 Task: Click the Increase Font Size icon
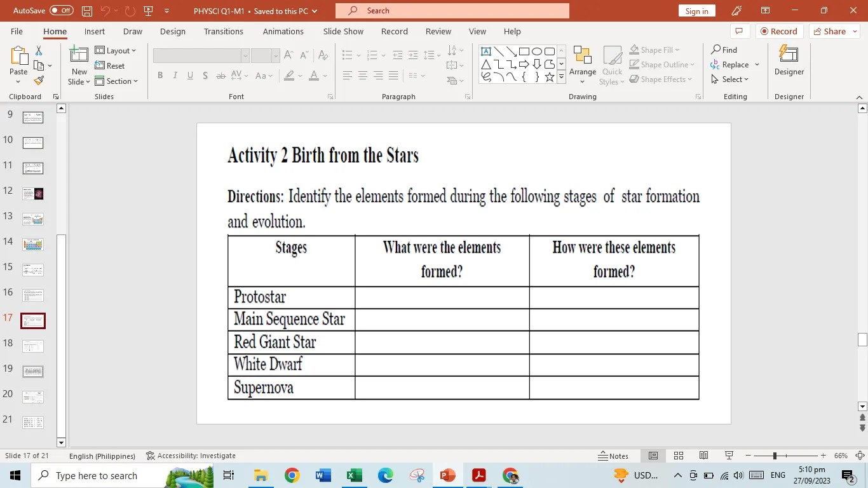(x=287, y=55)
